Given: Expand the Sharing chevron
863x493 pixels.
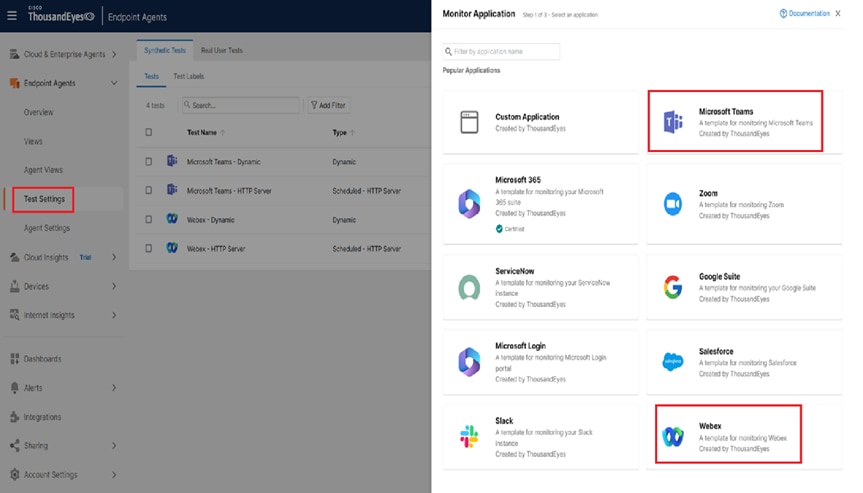Looking at the screenshot, I should pos(114,446).
